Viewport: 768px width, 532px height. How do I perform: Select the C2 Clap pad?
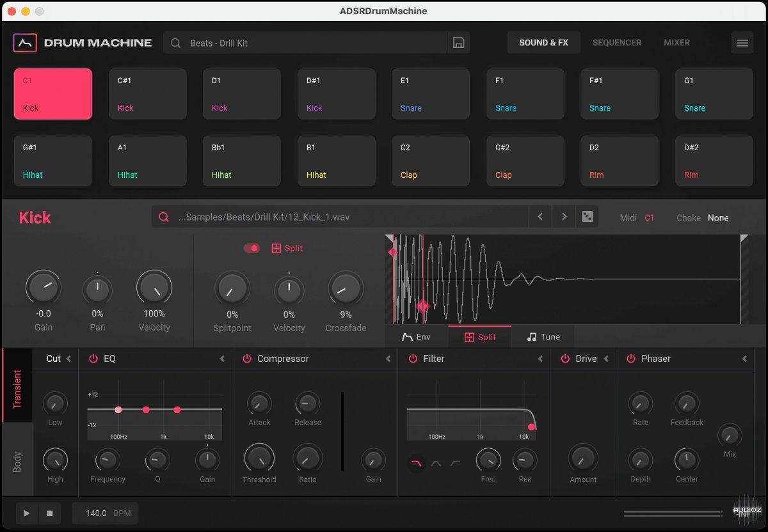click(x=431, y=161)
